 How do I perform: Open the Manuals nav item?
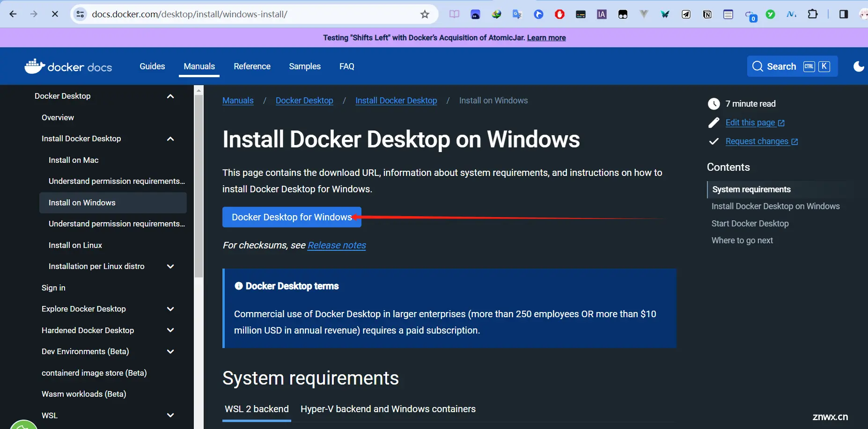[x=199, y=66]
